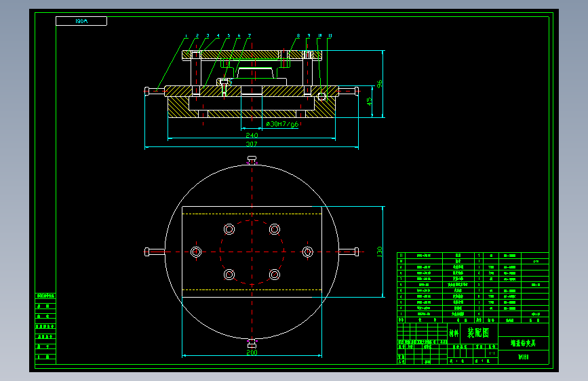Click the drawing number cell in title block
The width and height of the screenshot is (588, 381).
[x=524, y=357]
